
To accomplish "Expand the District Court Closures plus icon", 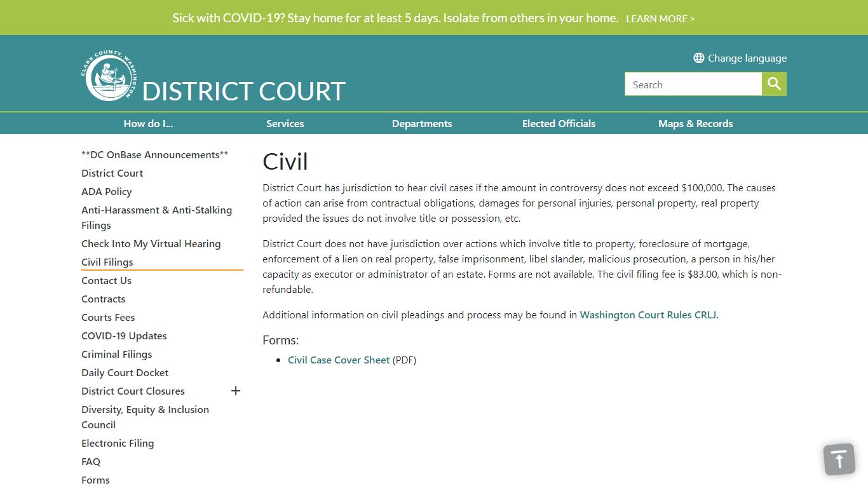I will click(236, 391).
